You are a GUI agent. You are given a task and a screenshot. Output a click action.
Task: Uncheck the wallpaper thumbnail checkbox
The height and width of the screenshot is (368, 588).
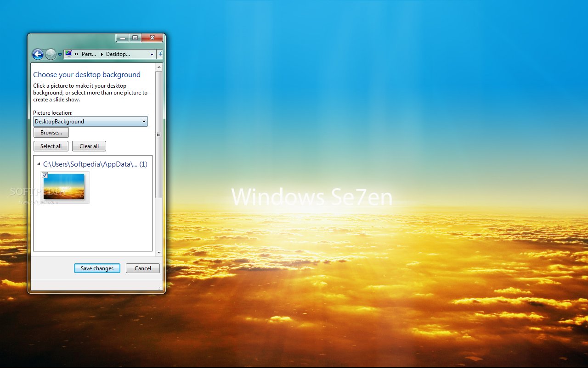click(x=45, y=175)
